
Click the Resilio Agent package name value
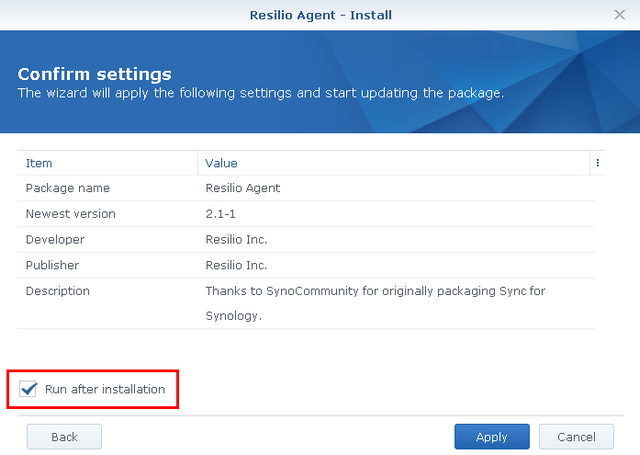pyautogui.click(x=243, y=188)
